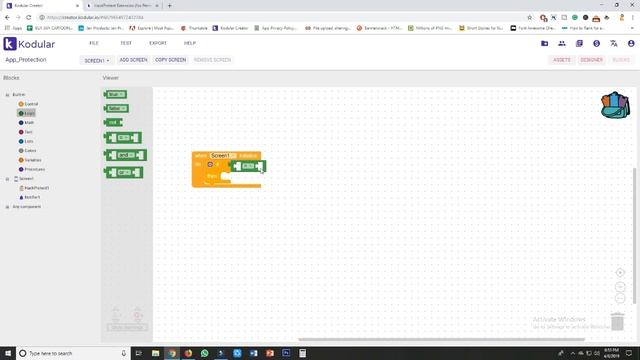Image resolution: width=640 pixels, height=360 pixels.
Task: Open the FILE menu
Action: pos(94,43)
